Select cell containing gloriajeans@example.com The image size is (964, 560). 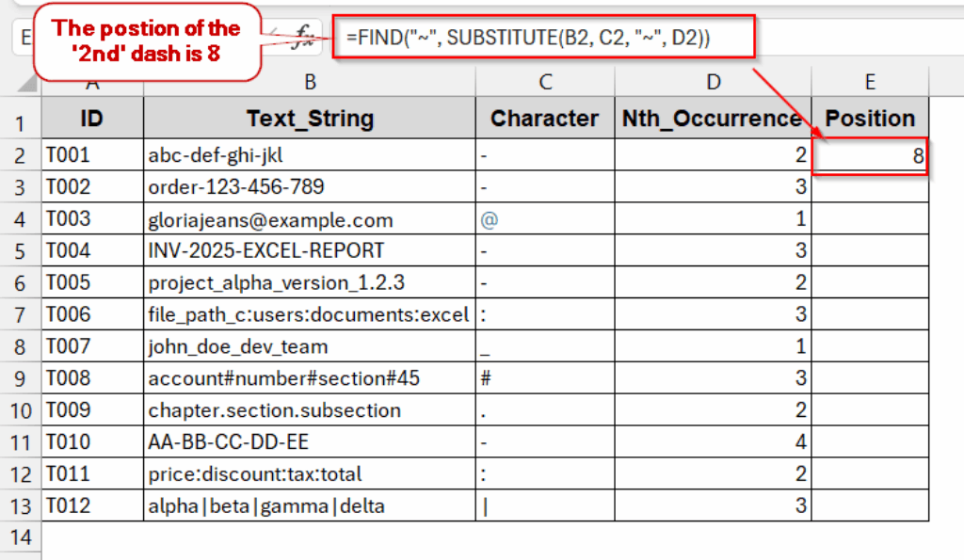pos(310,219)
